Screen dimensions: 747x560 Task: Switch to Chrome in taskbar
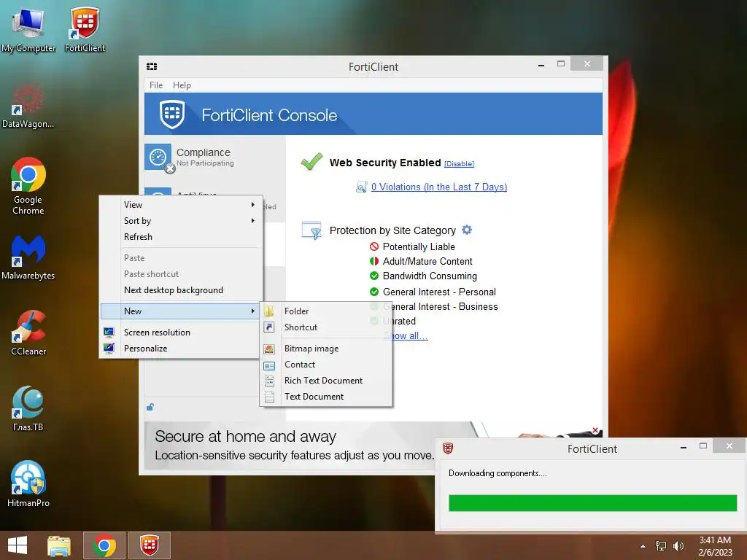(104, 545)
